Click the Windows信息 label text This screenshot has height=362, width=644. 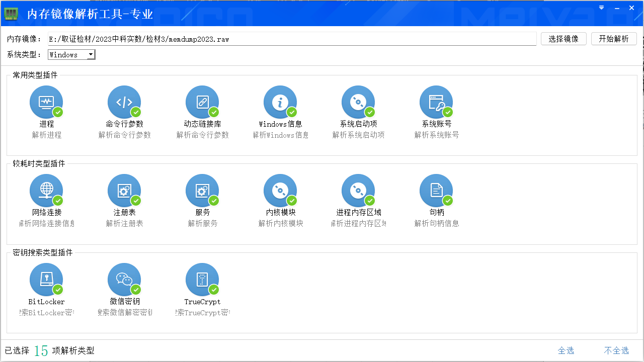[281, 124]
